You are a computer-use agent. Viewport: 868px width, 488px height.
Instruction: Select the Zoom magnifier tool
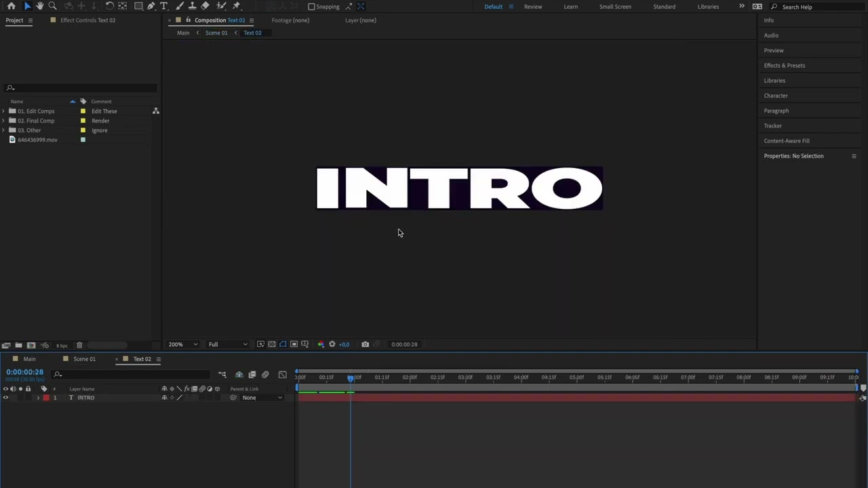[52, 6]
